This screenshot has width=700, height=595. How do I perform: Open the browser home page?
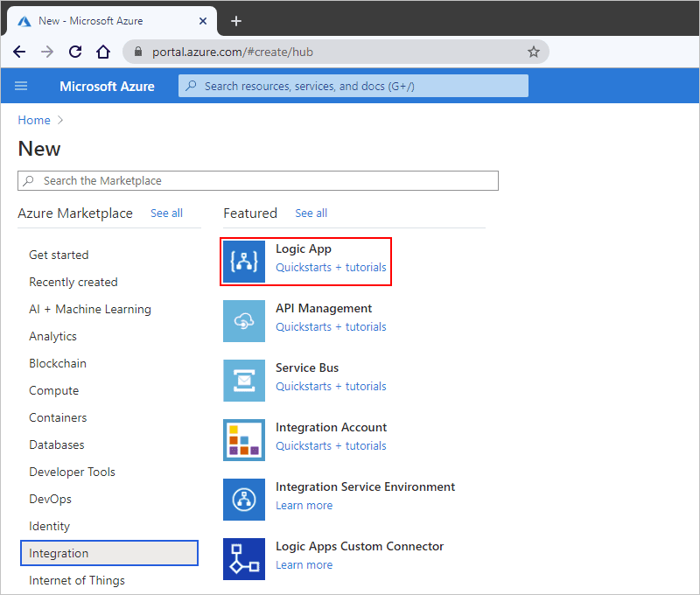pos(103,52)
